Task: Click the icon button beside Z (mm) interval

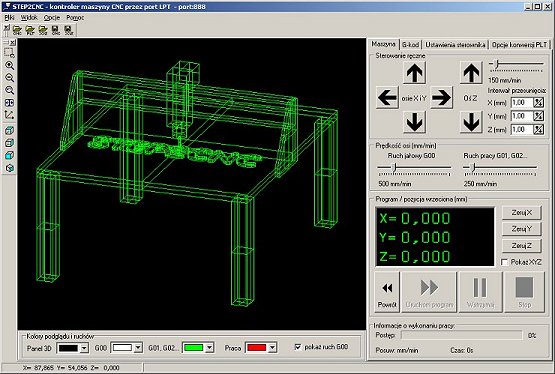Action: point(538,130)
